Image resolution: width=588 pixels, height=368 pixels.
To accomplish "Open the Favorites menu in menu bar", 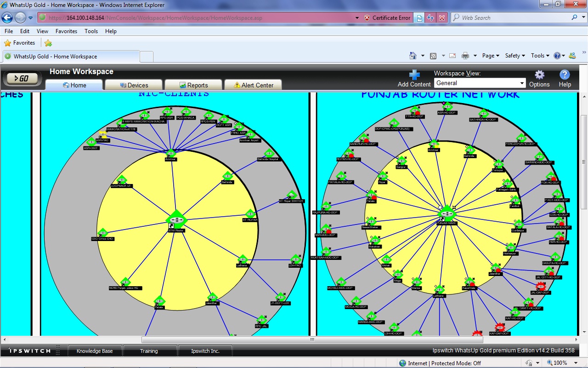I will point(66,31).
